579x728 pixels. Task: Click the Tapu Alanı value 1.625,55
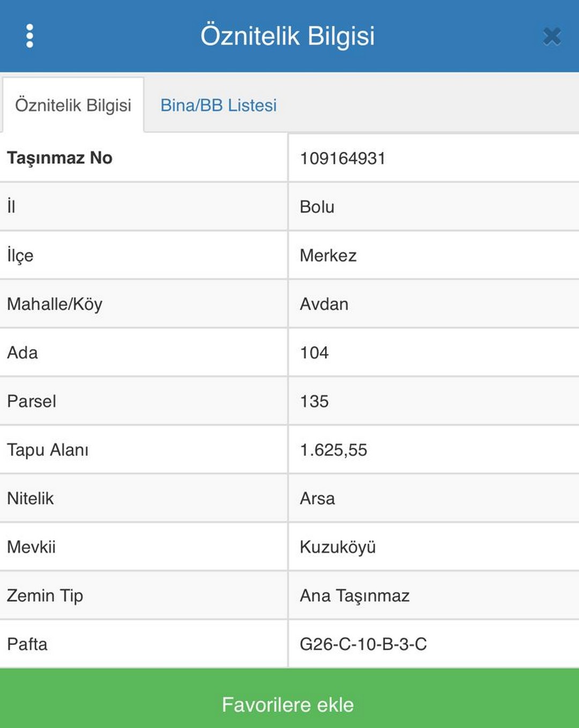[x=333, y=450]
